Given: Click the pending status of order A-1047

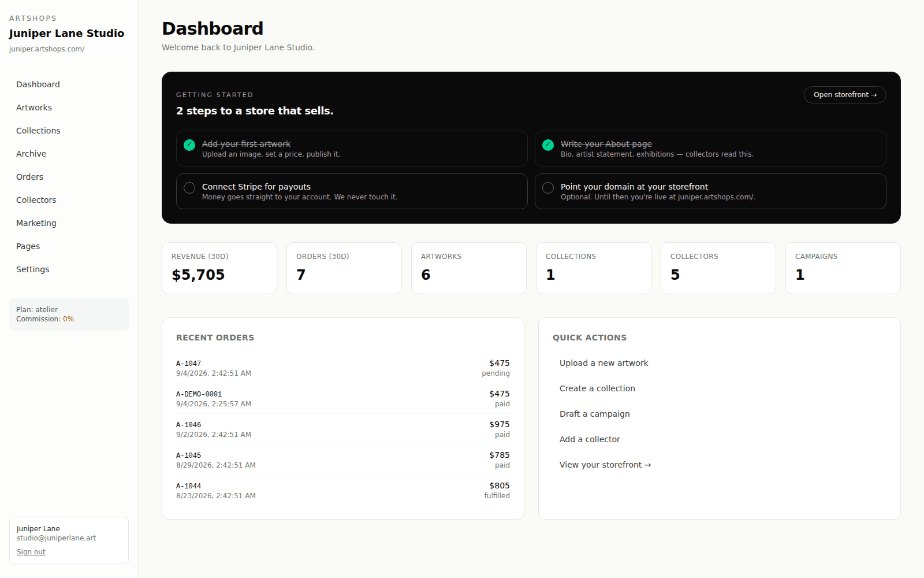Looking at the screenshot, I should (495, 373).
